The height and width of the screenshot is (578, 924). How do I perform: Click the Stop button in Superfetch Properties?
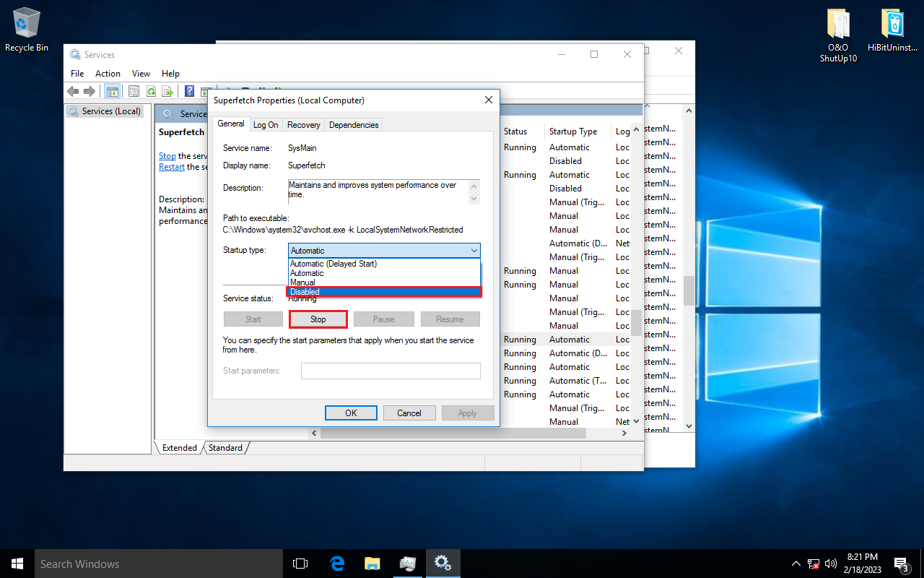(x=318, y=319)
